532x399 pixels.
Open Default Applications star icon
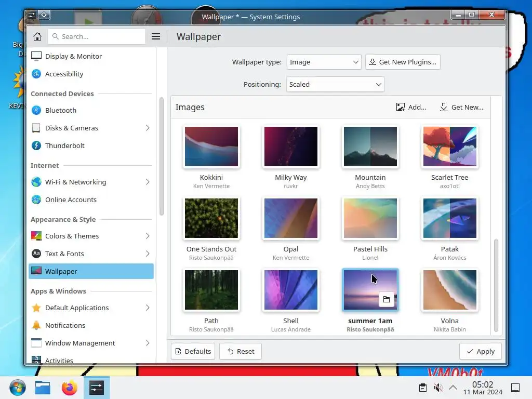coord(36,308)
